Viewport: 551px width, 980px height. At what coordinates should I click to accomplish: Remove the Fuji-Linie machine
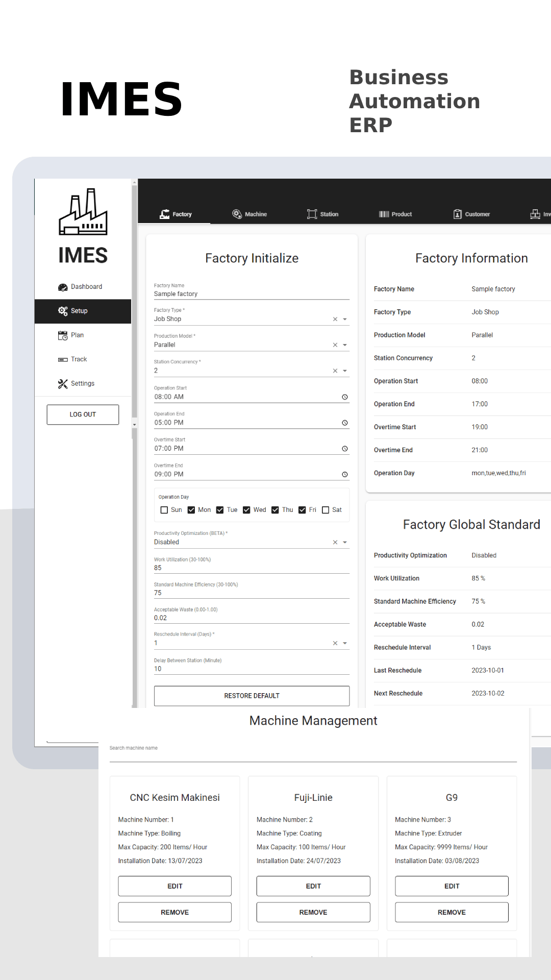(313, 913)
